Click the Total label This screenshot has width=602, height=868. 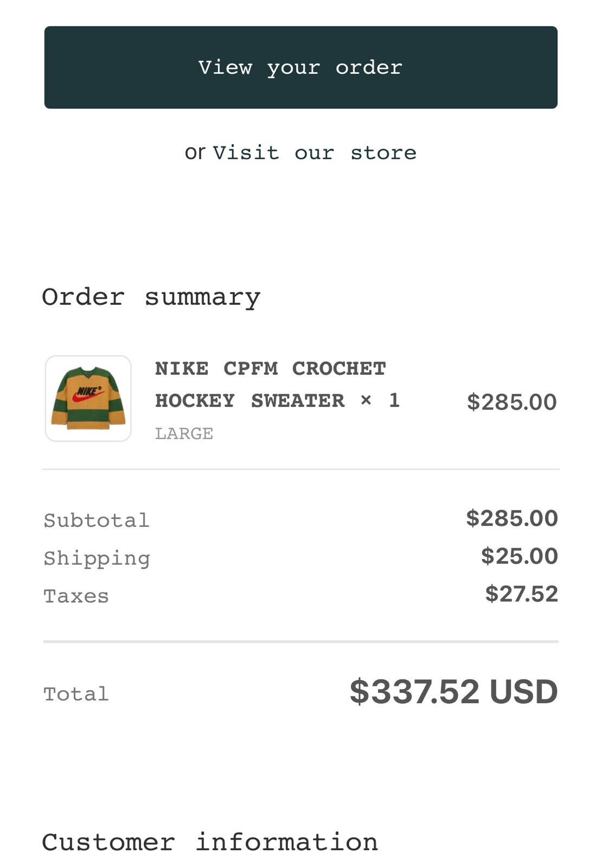(76, 694)
